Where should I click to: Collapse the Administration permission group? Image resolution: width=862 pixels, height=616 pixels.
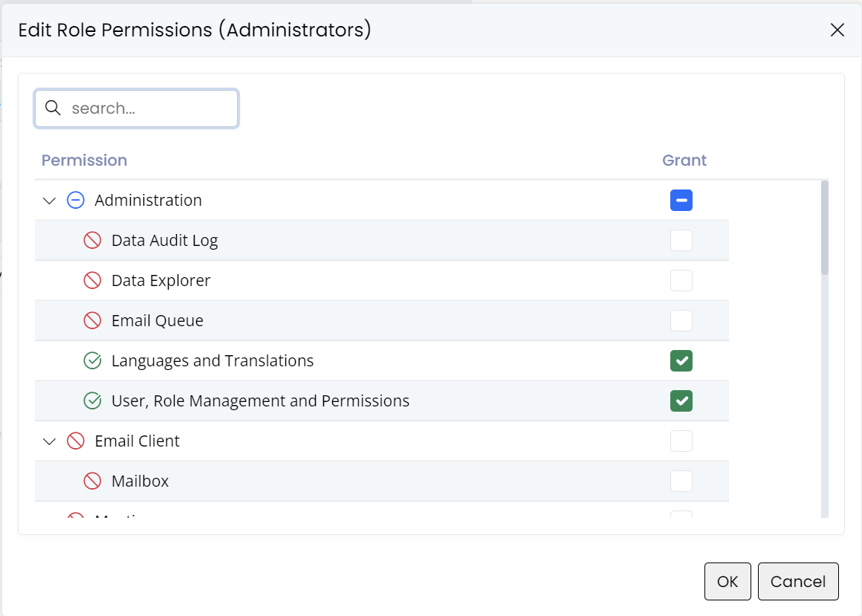pos(49,200)
